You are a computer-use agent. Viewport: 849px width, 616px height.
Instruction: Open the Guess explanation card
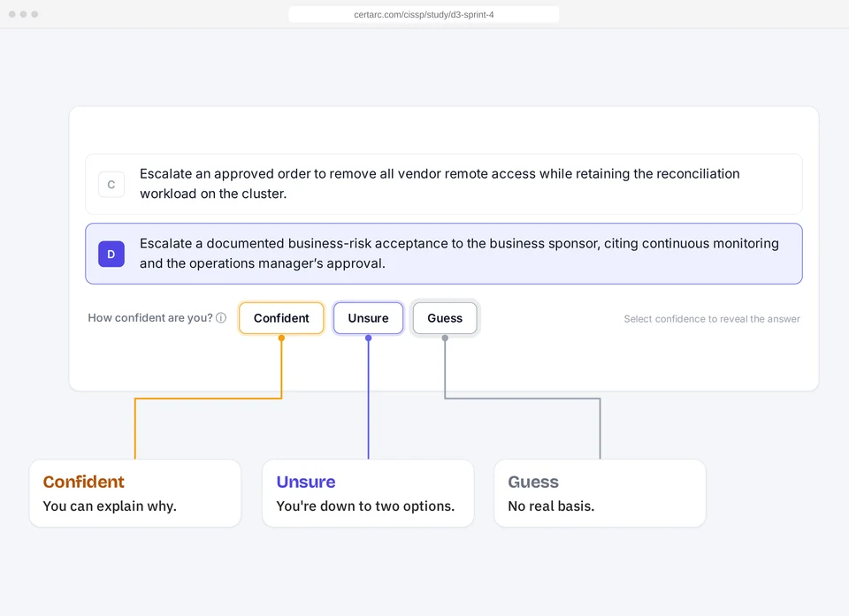coord(600,493)
